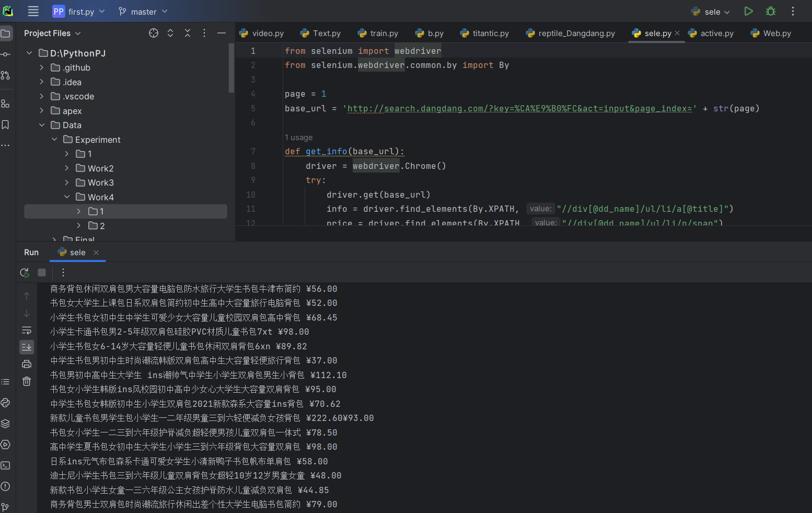Expand the .idea folder
The width and height of the screenshot is (812, 513).
(42, 82)
